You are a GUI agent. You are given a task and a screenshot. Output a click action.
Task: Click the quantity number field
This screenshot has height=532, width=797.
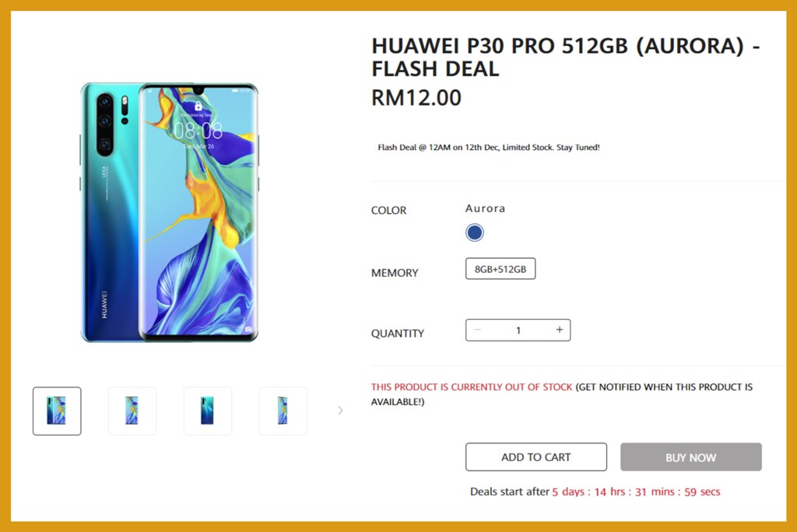click(x=518, y=330)
